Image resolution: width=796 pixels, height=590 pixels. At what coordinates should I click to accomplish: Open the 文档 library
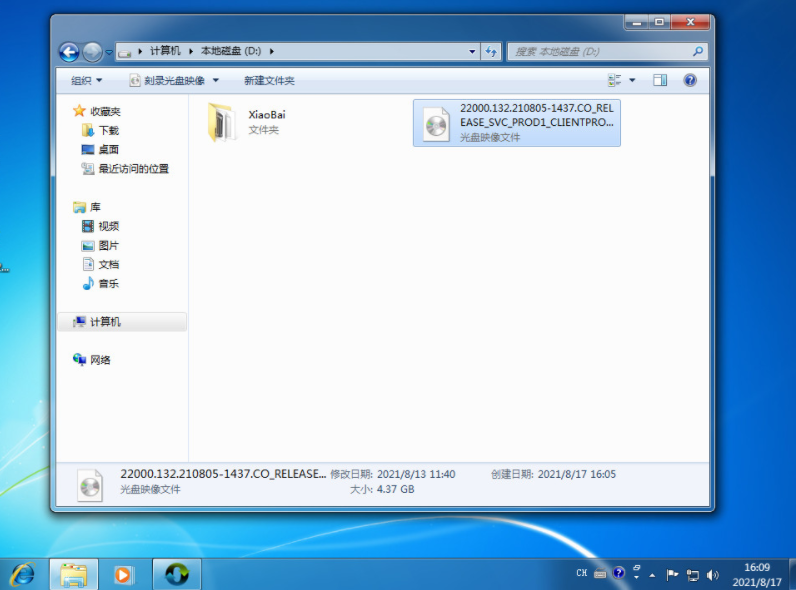point(109,264)
